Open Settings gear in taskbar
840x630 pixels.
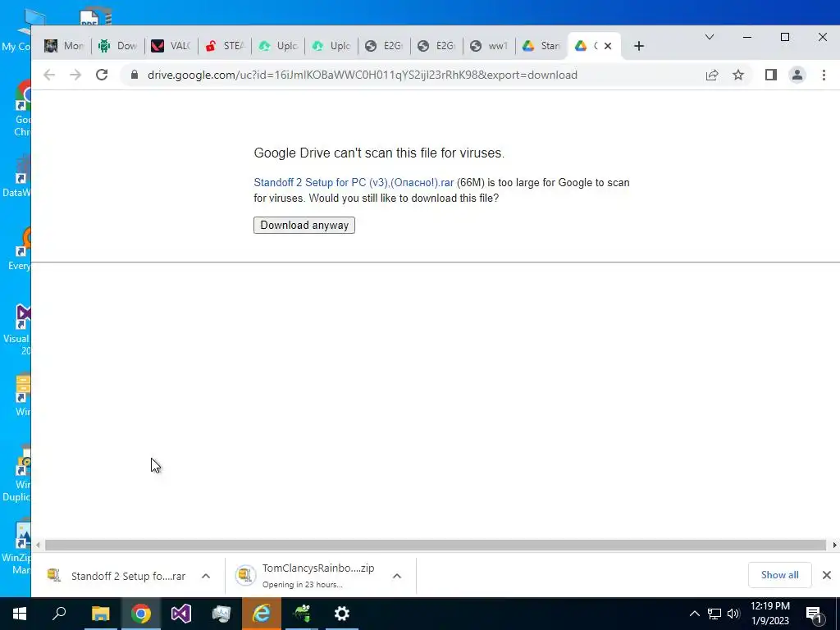tap(342, 614)
